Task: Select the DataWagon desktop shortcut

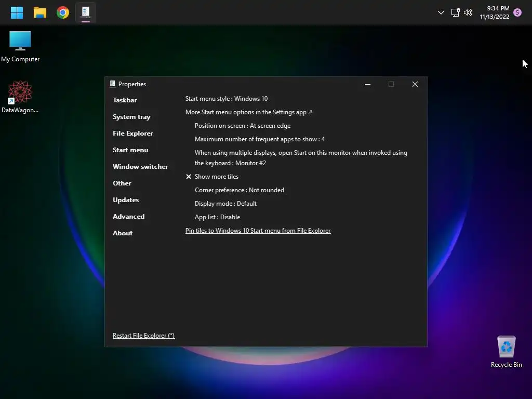Action: [x=20, y=97]
